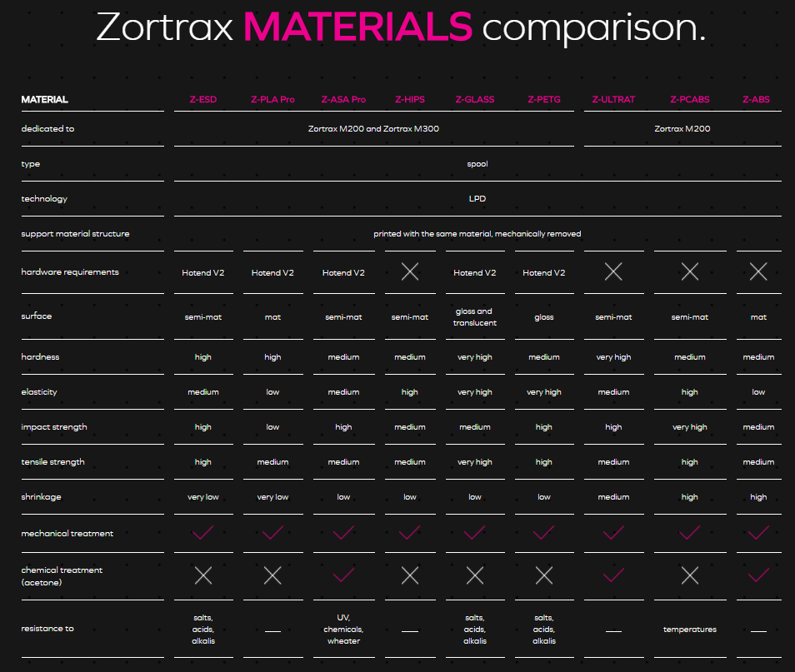The height and width of the screenshot is (672, 795).
Task: Select the Z-ESD column header
Action: (x=202, y=99)
